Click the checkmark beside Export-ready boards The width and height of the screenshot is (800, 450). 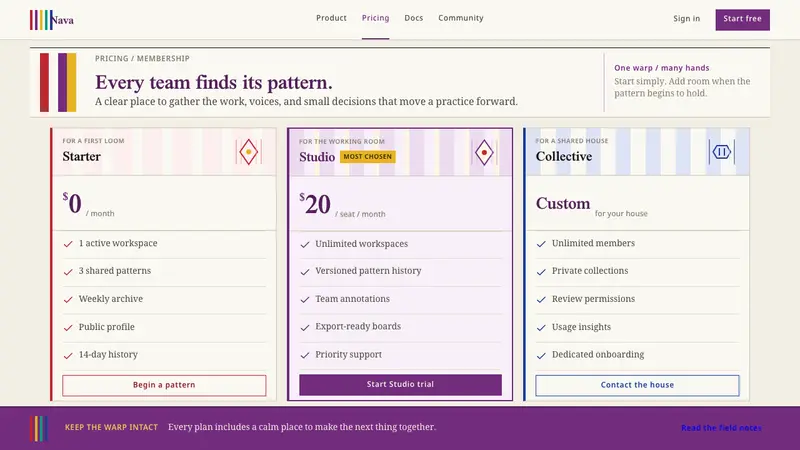(305, 328)
